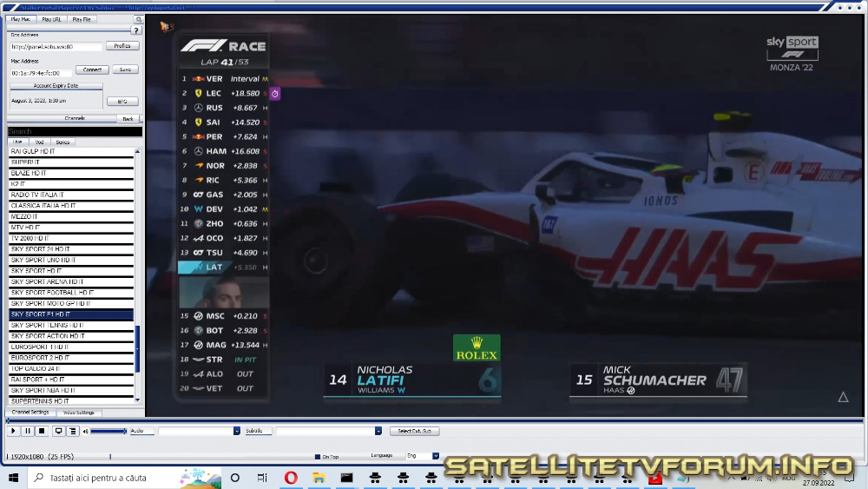Image resolution: width=868 pixels, height=489 pixels.
Task: Click the Connect button
Action: coord(93,69)
